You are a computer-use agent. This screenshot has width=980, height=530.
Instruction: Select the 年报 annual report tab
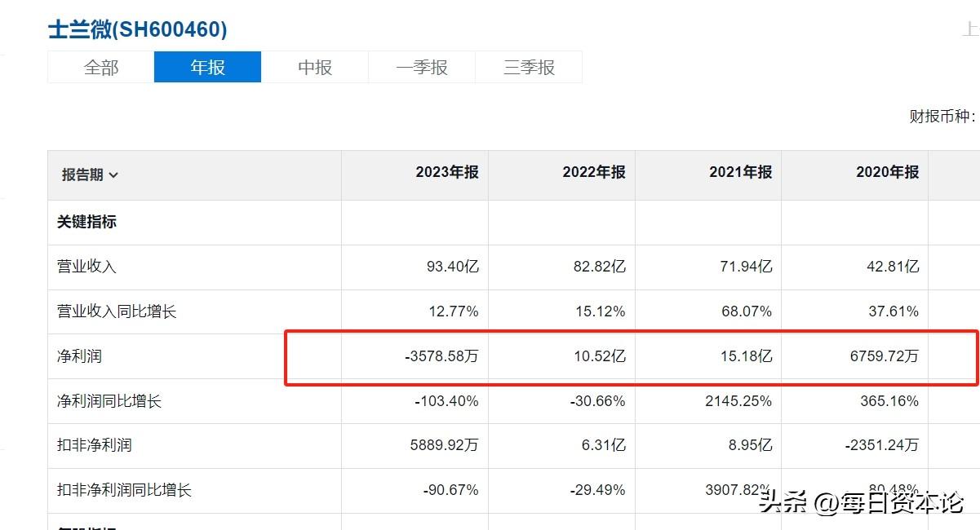click(208, 67)
